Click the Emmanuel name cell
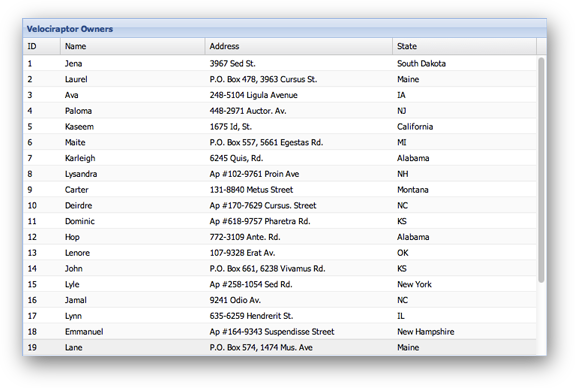The height and width of the screenshot is (388, 575). coord(84,332)
